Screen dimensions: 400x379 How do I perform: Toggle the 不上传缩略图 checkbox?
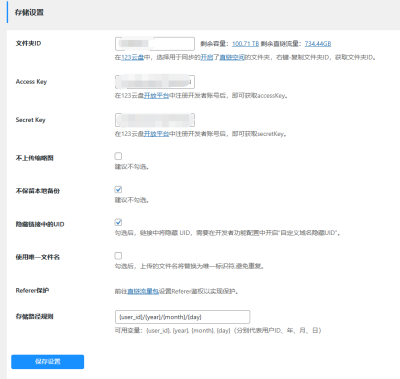(118, 156)
